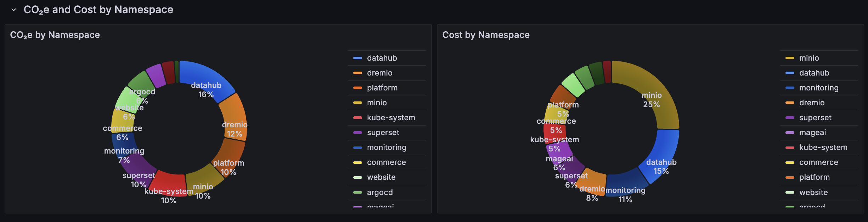Click platform color swatch in CO₂e legend
868x222 pixels.
click(x=357, y=88)
